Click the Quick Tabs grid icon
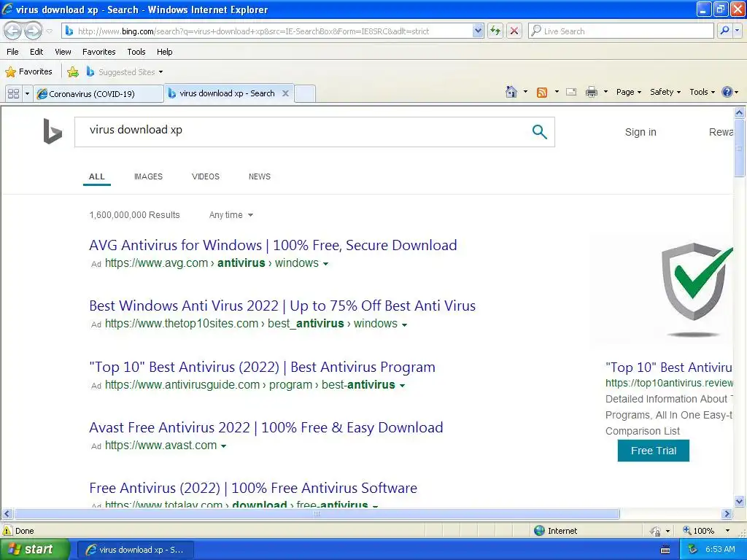The height and width of the screenshot is (560, 747). point(13,93)
